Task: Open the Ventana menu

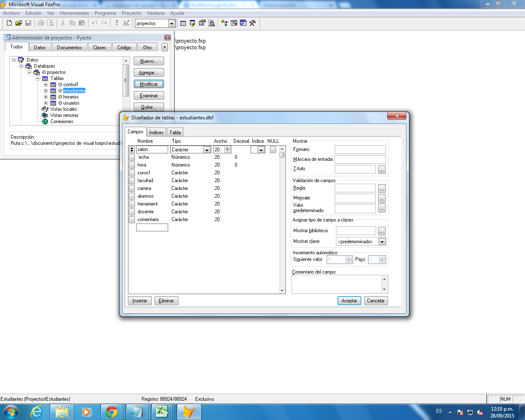Action: coord(155,13)
